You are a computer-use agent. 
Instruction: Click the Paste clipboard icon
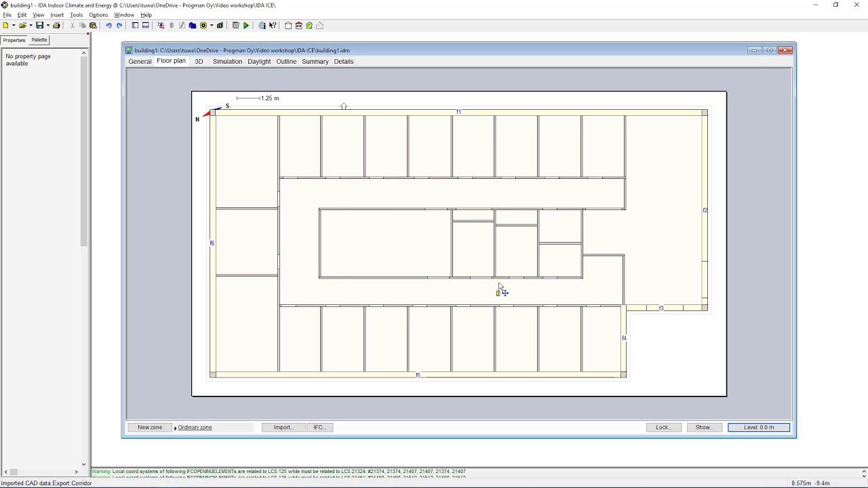coord(93,25)
